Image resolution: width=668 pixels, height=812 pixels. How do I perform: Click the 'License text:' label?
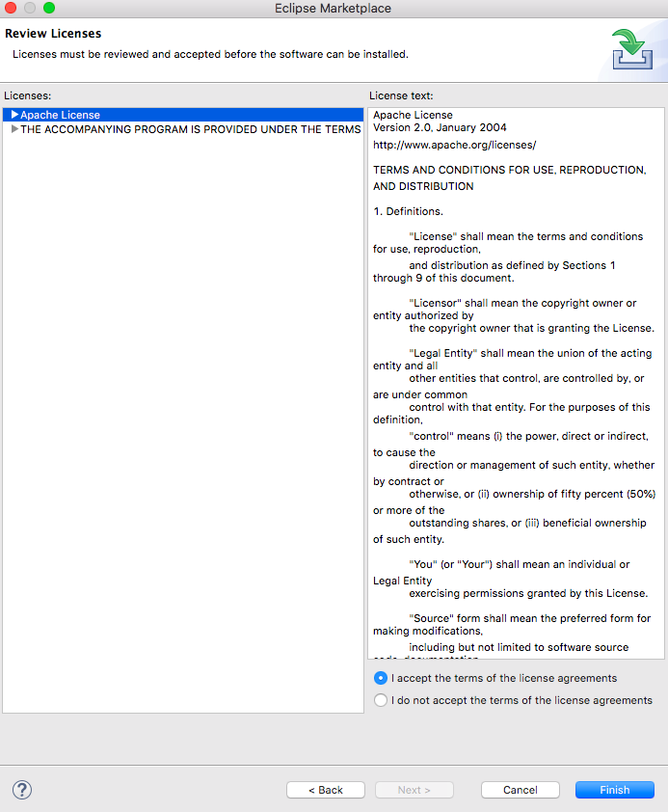pyautogui.click(x=401, y=95)
